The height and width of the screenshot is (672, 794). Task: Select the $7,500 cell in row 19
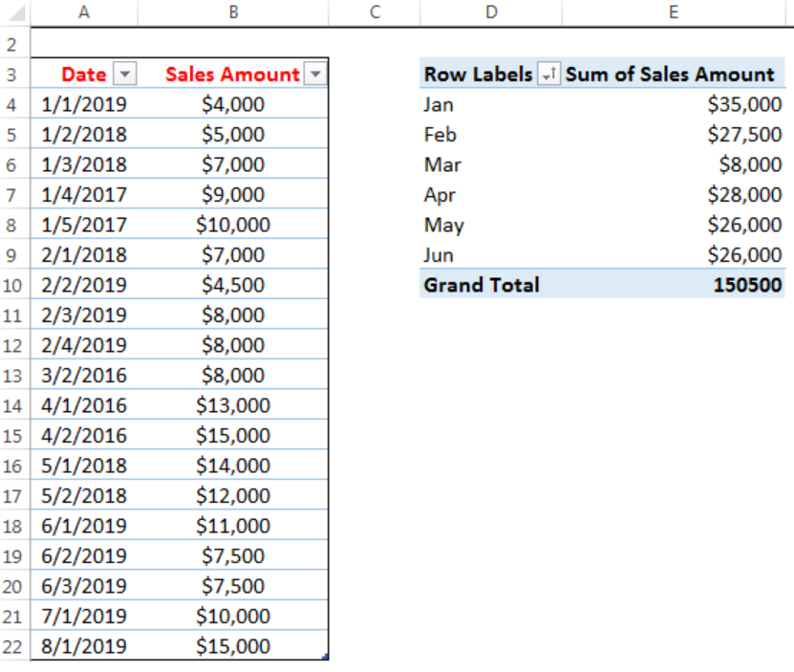(x=233, y=556)
